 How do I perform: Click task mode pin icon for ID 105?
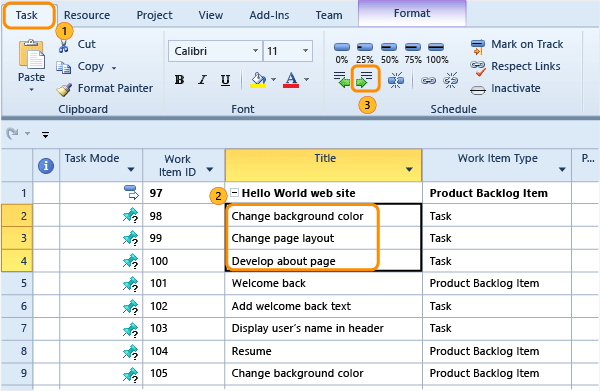130,374
